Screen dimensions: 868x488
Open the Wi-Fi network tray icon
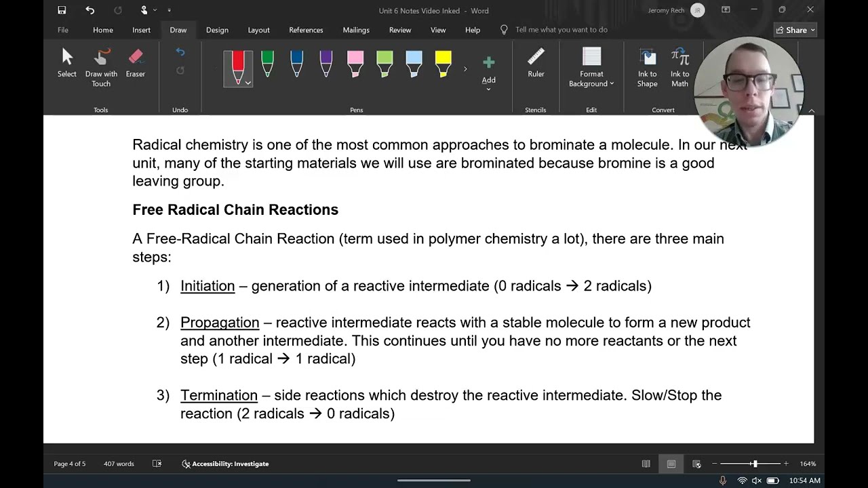(x=742, y=481)
